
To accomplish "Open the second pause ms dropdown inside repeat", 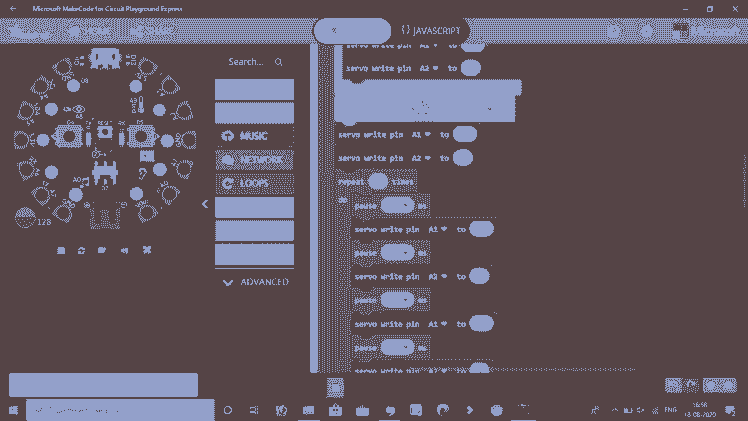I will 397,252.
